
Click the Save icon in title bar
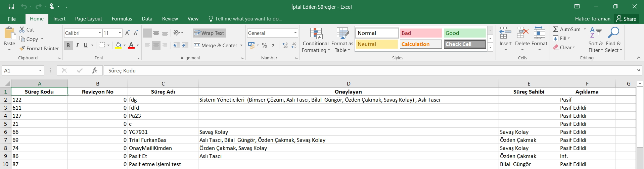tap(11, 6)
